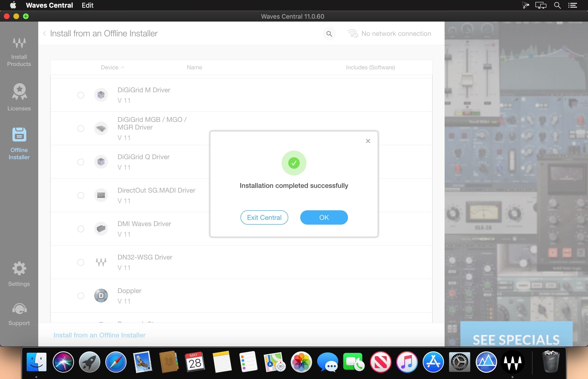Go back using the header chevron
Screen dimensions: 588x379
tap(44, 33)
